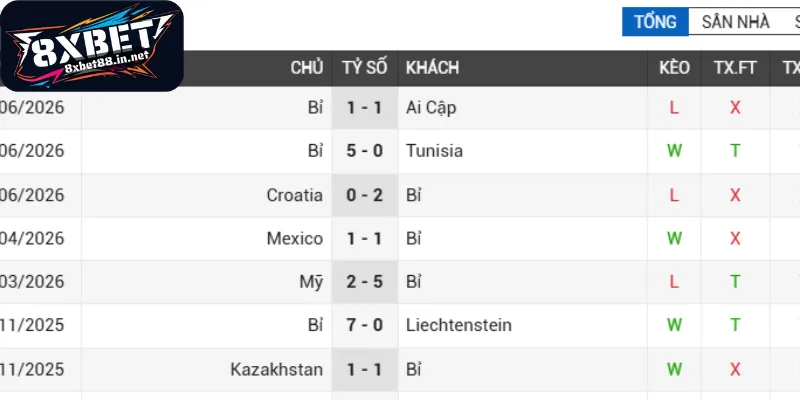Click the TX.FT column header
800x400 pixels.
(x=735, y=68)
